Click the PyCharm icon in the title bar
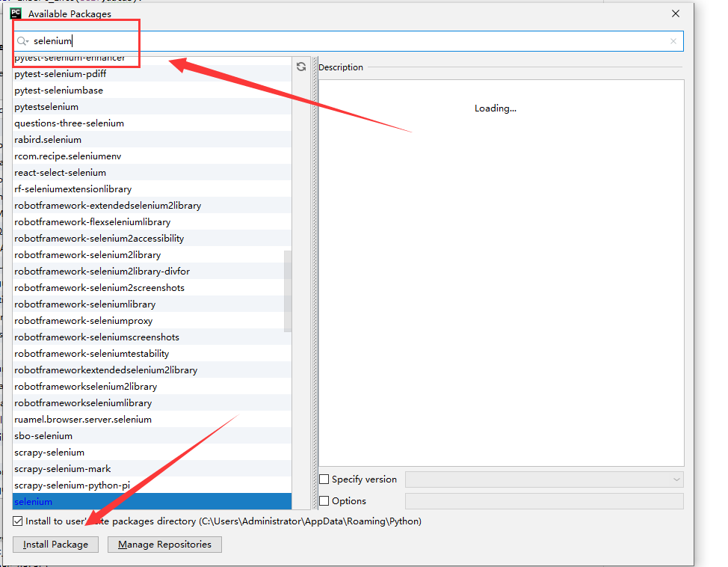The height and width of the screenshot is (567, 728). coord(16,13)
